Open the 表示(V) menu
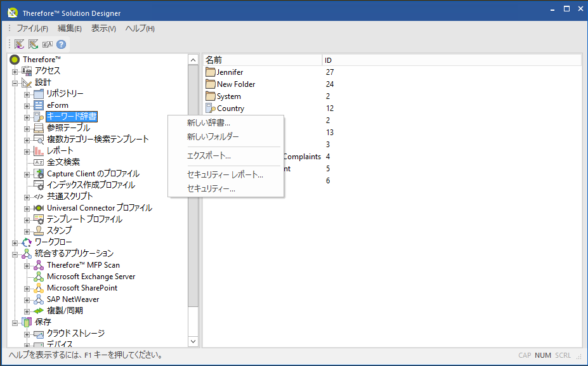Screen dimensions: 588x366 pyautogui.click(x=103, y=29)
